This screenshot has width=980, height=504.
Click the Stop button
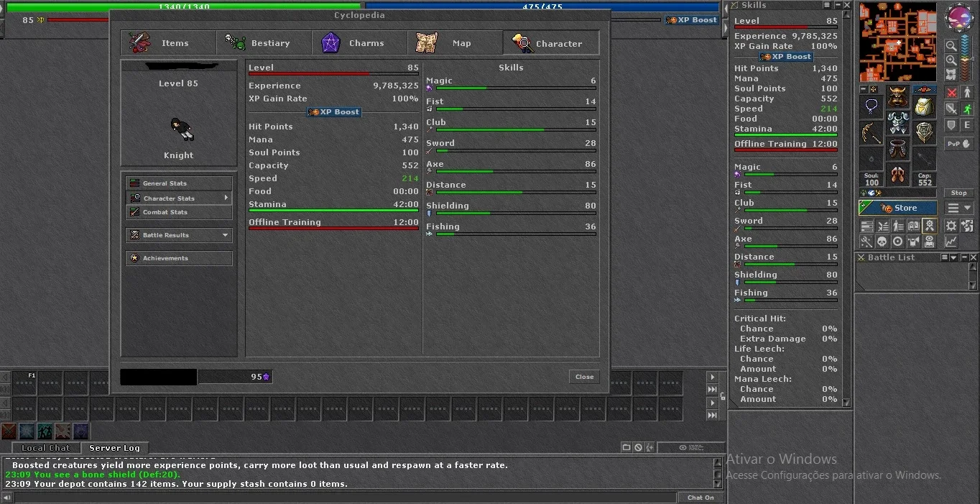pyautogui.click(x=958, y=193)
